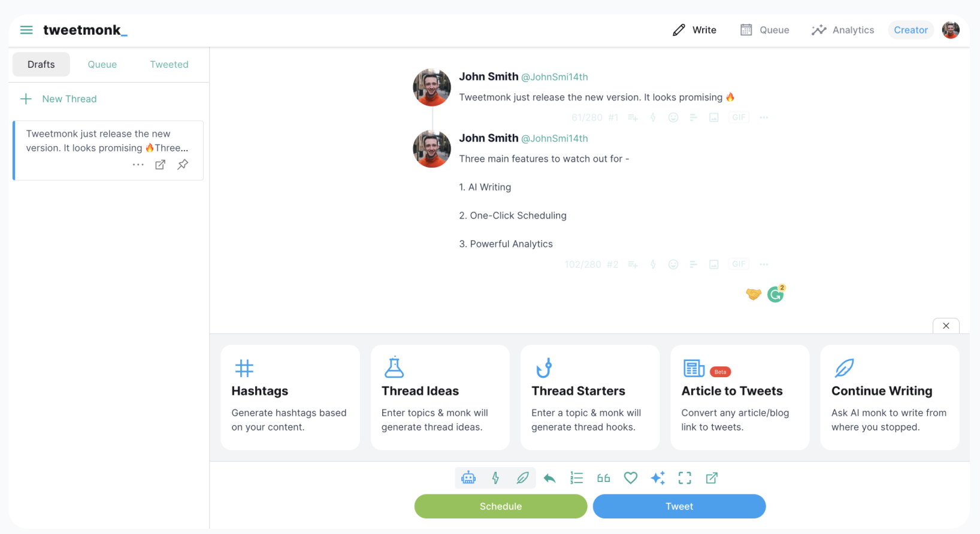The image size is (980, 534).
Task: Click the first tweet text about new version
Action: coord(597,97)
